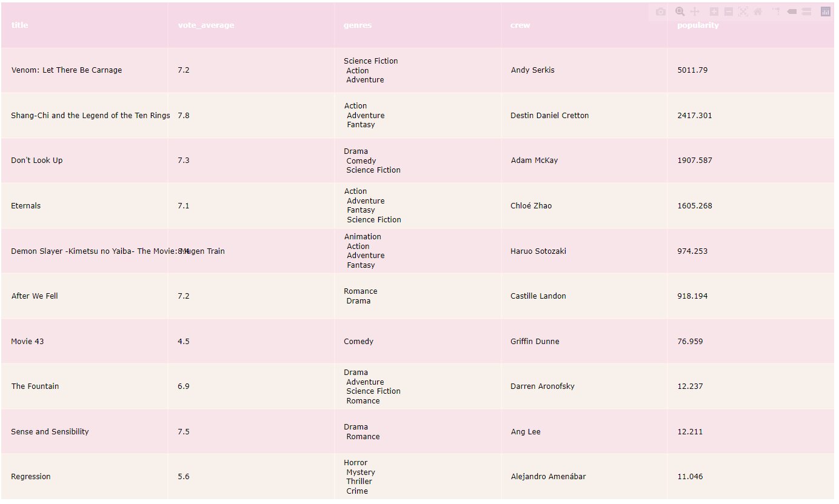Click the title column header
The image size is (839, 504).
[20, 25]
